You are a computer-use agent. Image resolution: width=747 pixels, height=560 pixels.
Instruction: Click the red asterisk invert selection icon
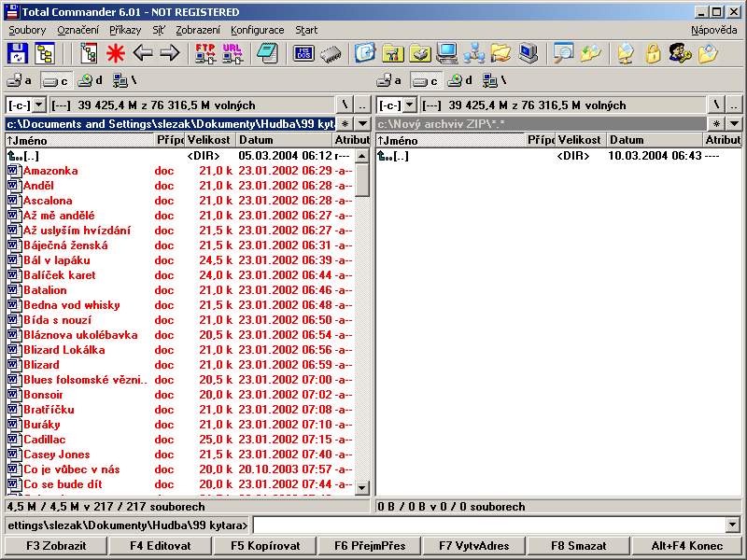click(x=115, y=53)
